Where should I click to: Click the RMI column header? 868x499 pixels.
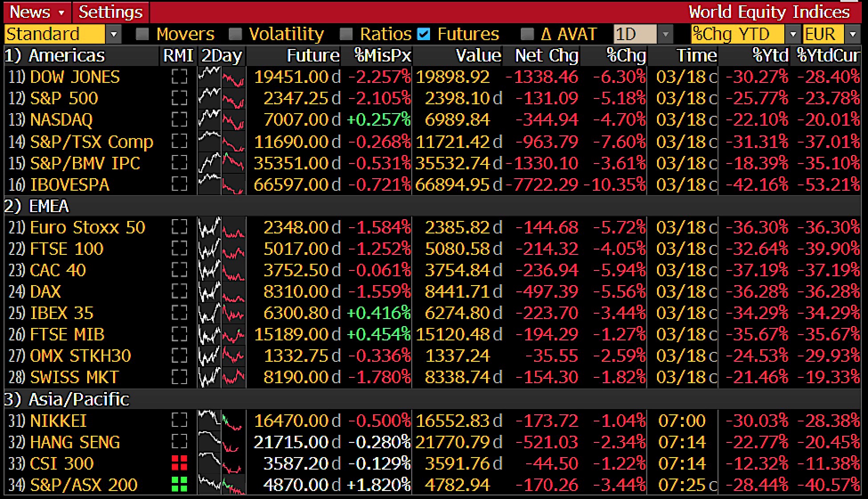point(178,56)
